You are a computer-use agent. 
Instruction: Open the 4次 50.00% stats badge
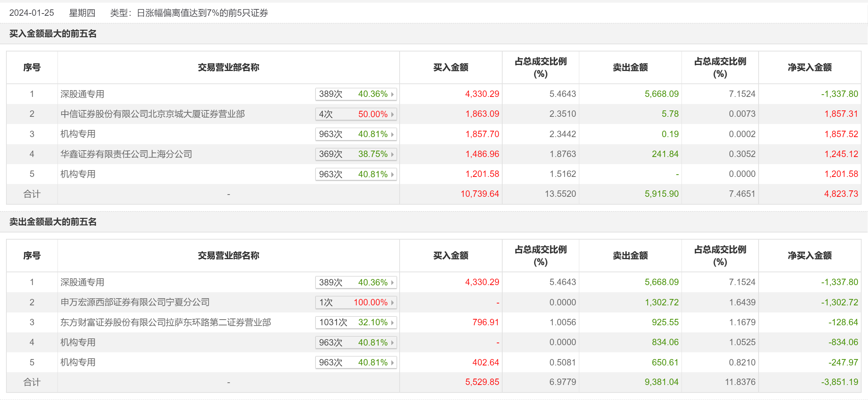[356, 114]
